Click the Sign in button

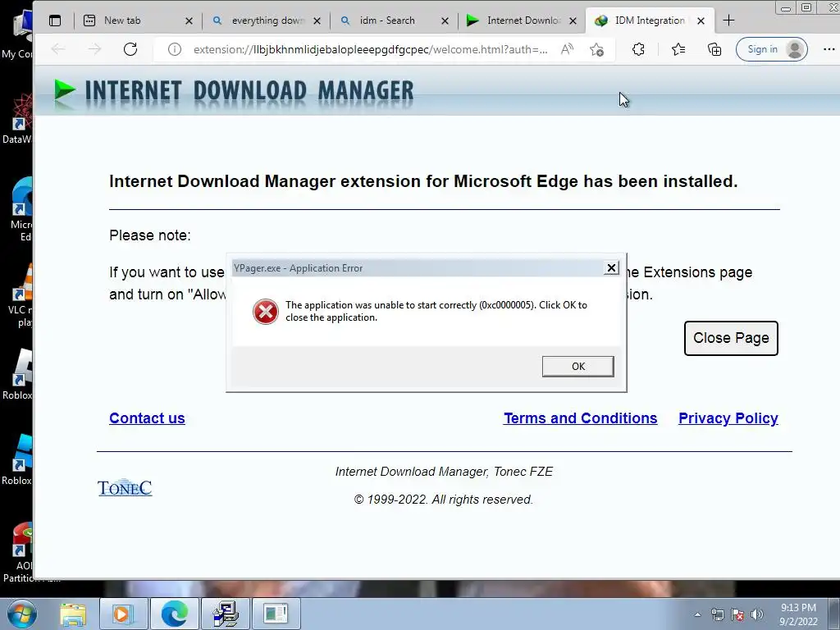(x=771, y=49)
